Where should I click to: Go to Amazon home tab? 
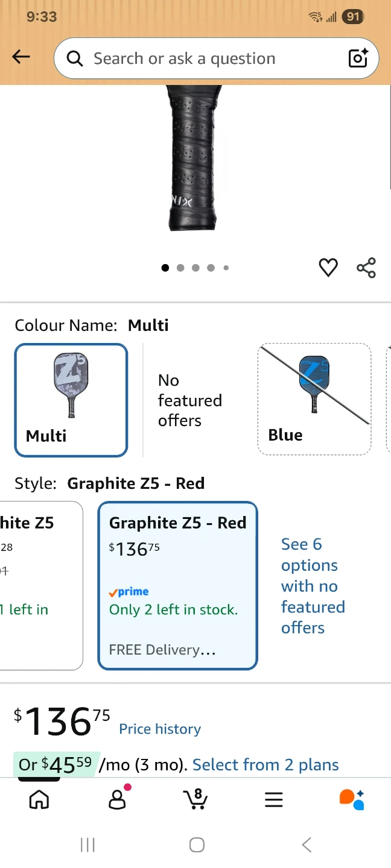(39, 799)
